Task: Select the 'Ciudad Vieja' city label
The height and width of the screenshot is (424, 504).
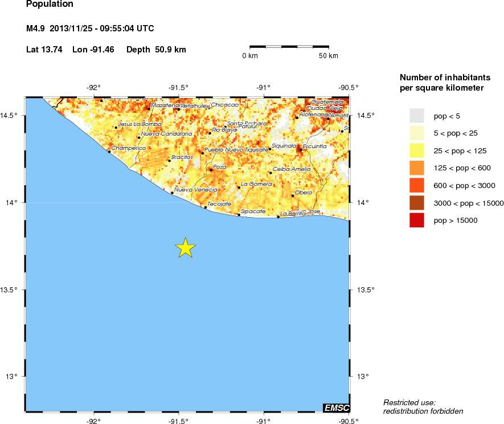Action: point(324,108)
